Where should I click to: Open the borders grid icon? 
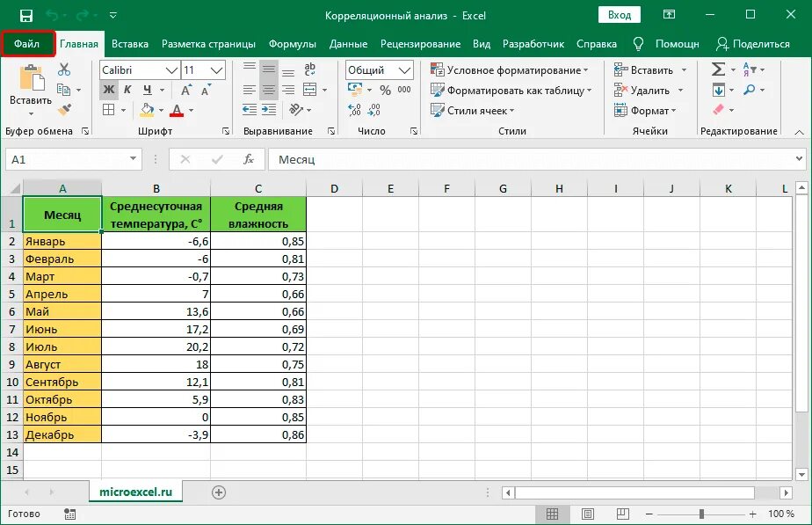(x=108, y=110)
